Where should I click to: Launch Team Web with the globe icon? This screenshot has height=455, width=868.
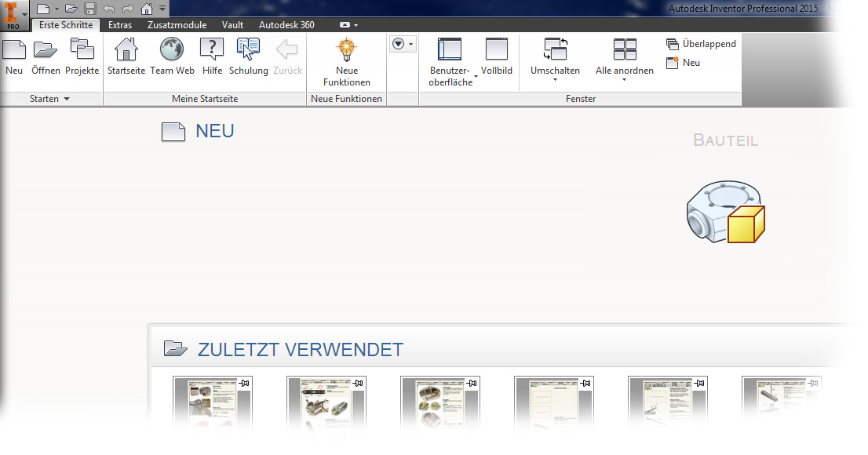click(172, 50)
